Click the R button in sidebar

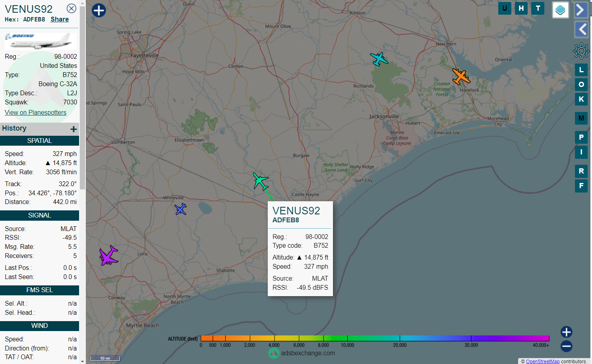581,171
